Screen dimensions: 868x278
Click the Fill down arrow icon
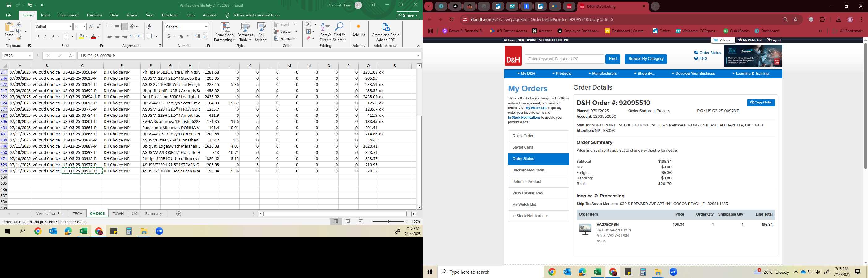point(308,31)
